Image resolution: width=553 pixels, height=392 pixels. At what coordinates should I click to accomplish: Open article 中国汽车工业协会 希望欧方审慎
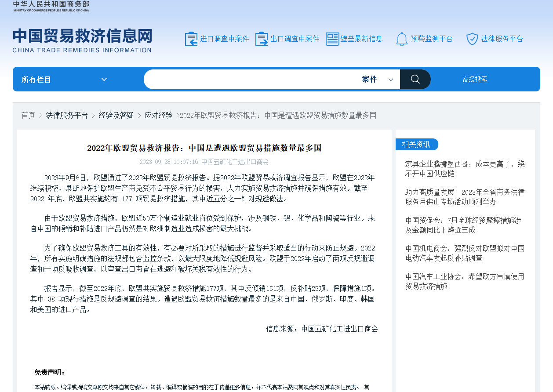coord(465,281)
